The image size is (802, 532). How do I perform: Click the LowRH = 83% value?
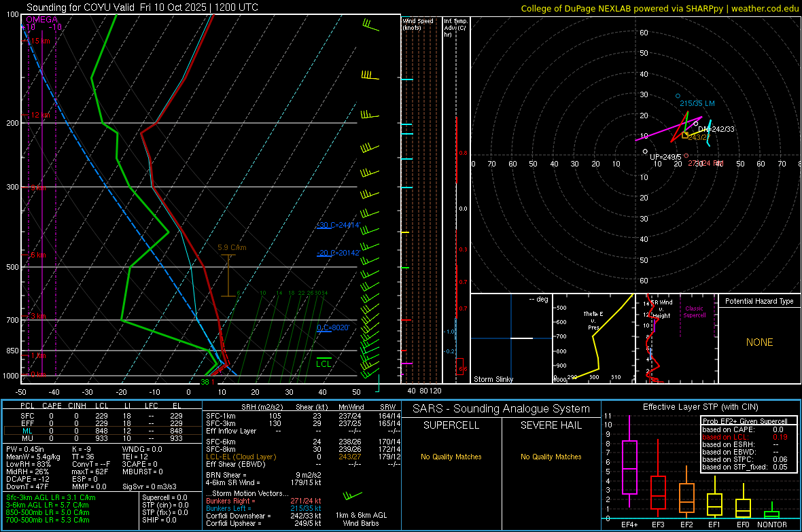(x=28, y=465)
